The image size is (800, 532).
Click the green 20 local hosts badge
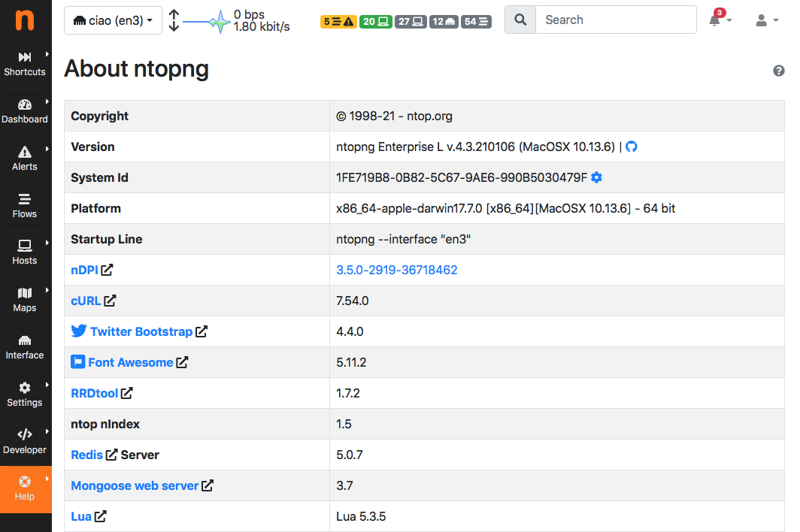click(375, 22)
